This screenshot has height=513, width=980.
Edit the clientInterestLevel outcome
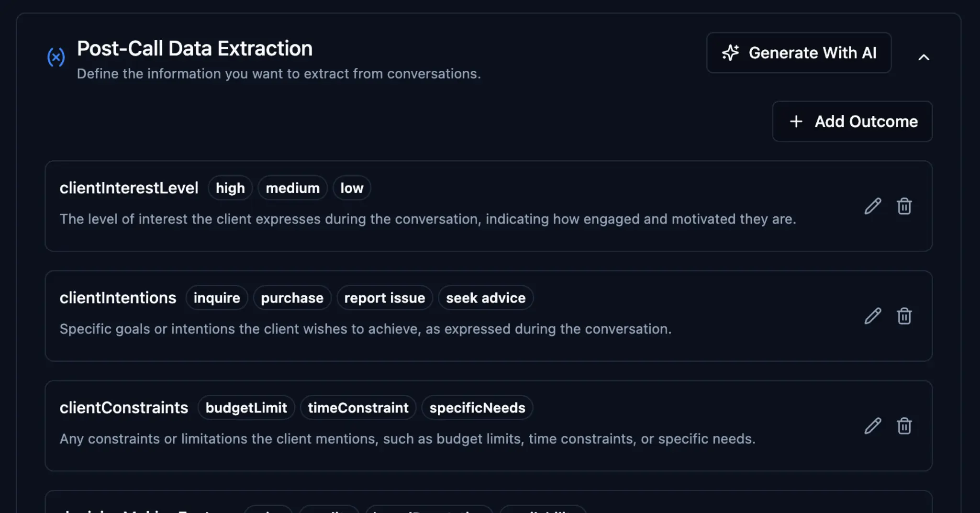873,206
